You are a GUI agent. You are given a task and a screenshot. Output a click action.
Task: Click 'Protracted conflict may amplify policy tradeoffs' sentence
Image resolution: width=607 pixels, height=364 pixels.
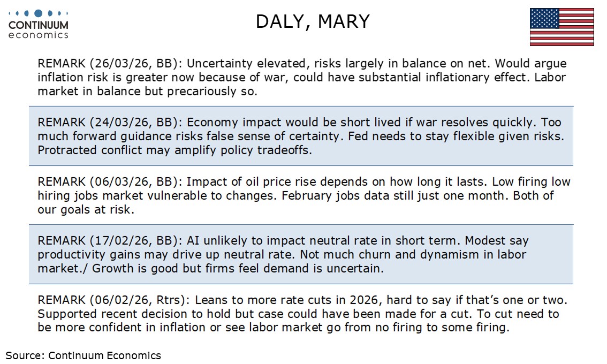coord(174,150)
